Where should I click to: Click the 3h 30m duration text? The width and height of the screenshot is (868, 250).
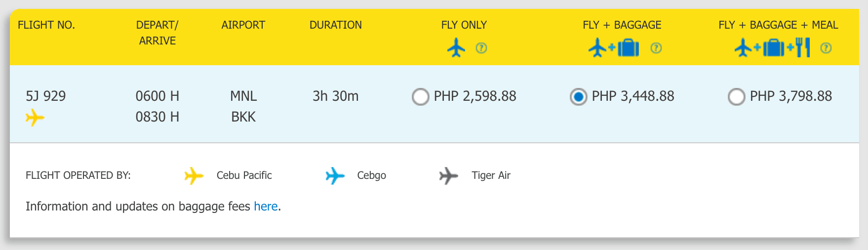(x=336, y=96)
